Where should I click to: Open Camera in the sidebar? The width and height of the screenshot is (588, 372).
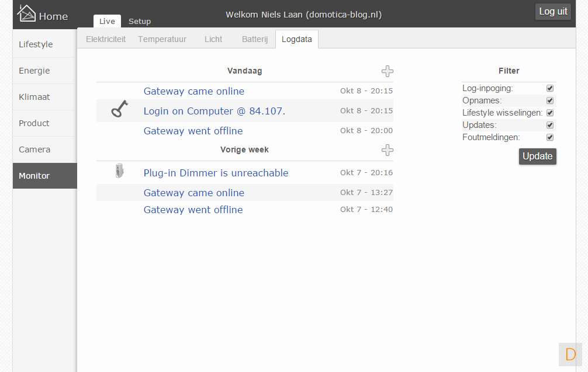45,149
